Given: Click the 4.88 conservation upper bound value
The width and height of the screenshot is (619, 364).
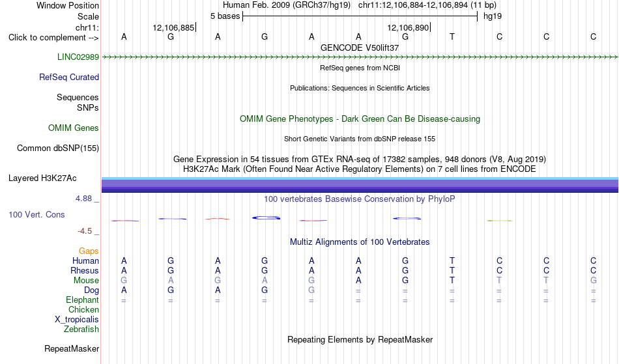Looking at the screenshot, I should pyautogui.click(x=83, y=199).
